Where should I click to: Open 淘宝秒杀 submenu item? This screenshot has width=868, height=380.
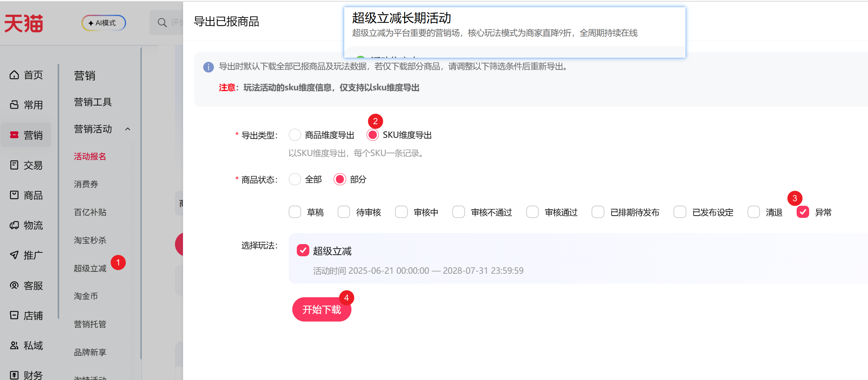click(x=90, y=240)
